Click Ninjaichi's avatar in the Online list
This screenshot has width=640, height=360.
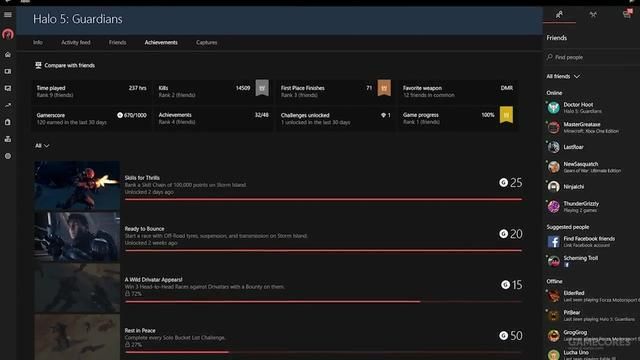click(x=553, y=187)
